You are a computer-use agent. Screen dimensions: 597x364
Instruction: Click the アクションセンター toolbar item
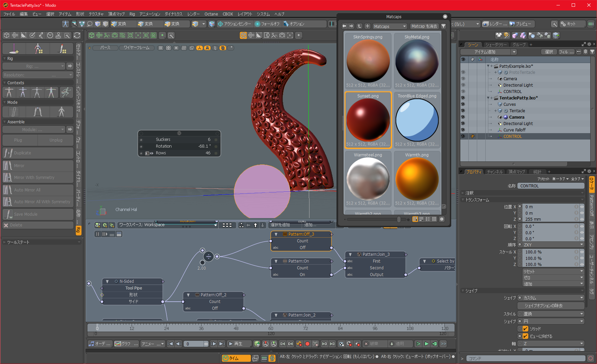pyautogui.click(x=234, y=24)
